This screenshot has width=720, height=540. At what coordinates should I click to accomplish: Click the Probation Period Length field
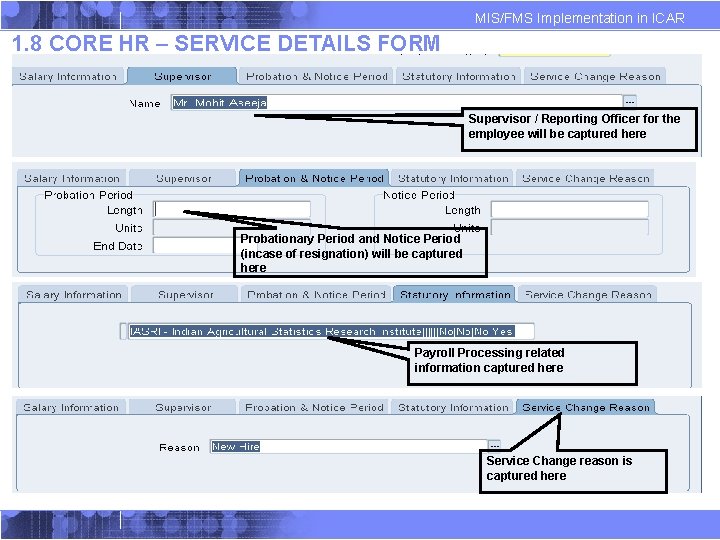[232, 209]
